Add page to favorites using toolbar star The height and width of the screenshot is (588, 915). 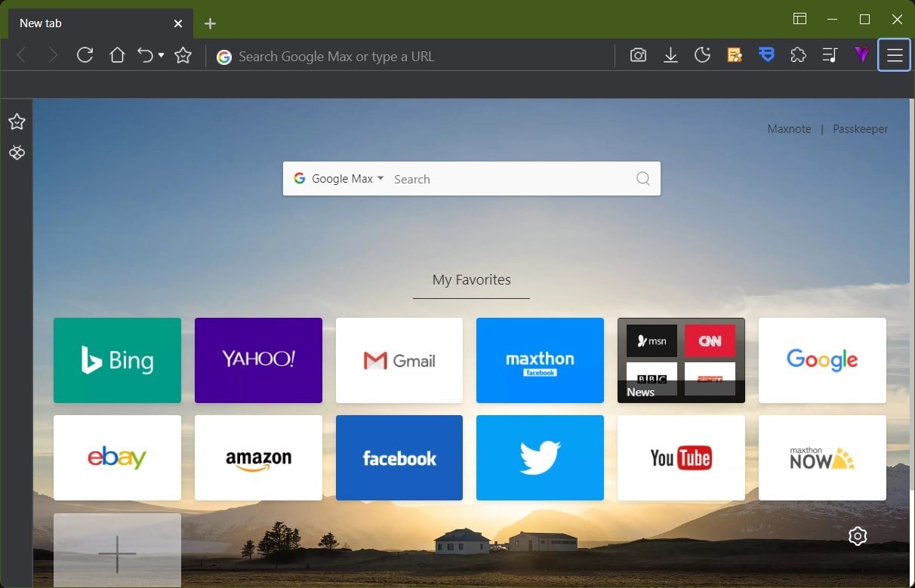[x=183, y=55]
